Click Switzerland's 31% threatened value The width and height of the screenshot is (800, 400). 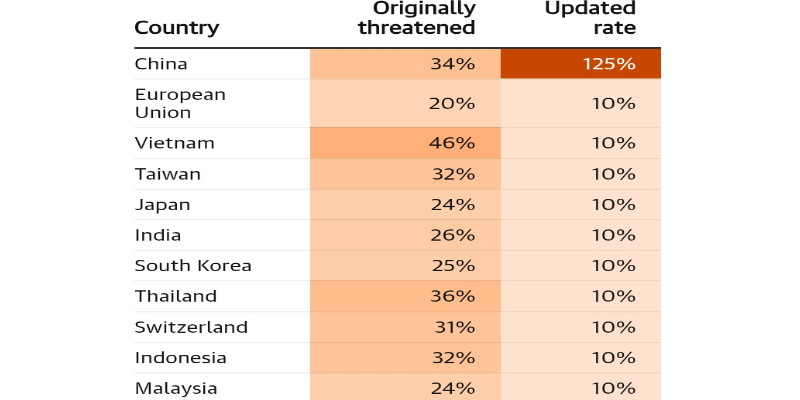pos(405,327)
